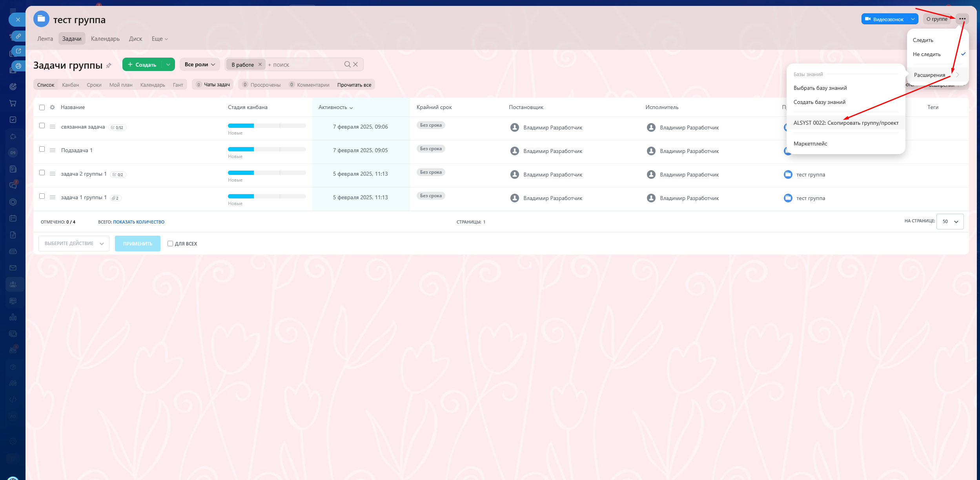Click kanban stage progress bar of 'задача 2 группы 1'
980x480 pixels.
[x=266, y=173]
